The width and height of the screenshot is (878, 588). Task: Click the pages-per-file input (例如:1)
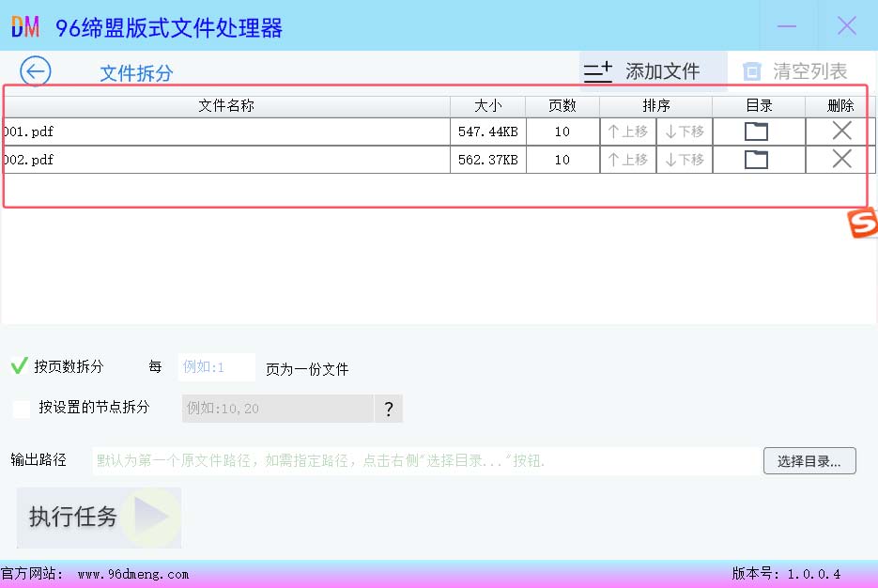point(217,367)
